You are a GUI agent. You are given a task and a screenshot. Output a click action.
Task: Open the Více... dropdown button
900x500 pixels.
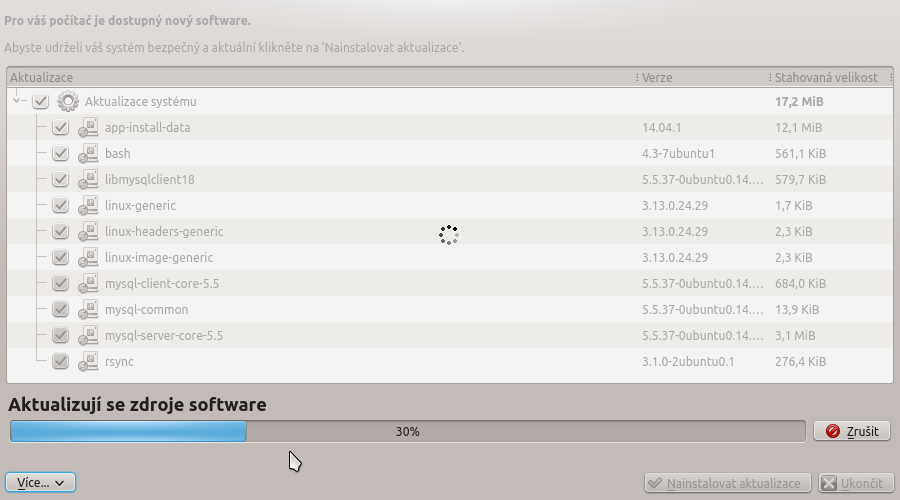point(40,483)
